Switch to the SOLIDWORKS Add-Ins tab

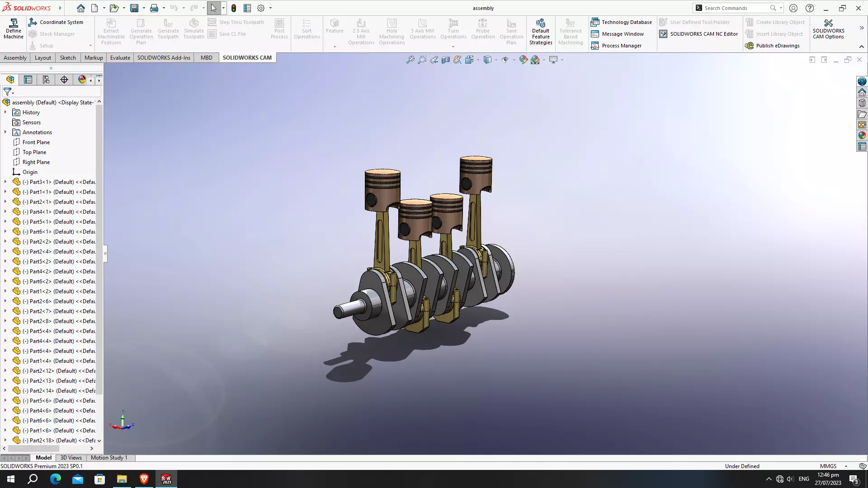164,57
